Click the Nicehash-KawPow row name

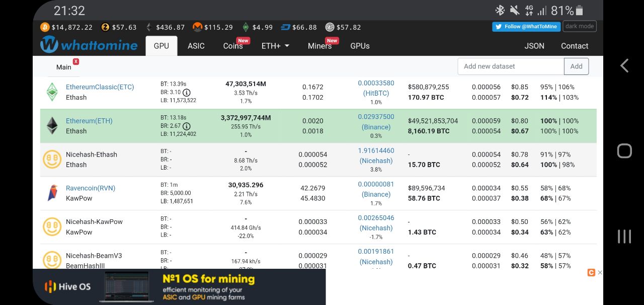point(94,221)
